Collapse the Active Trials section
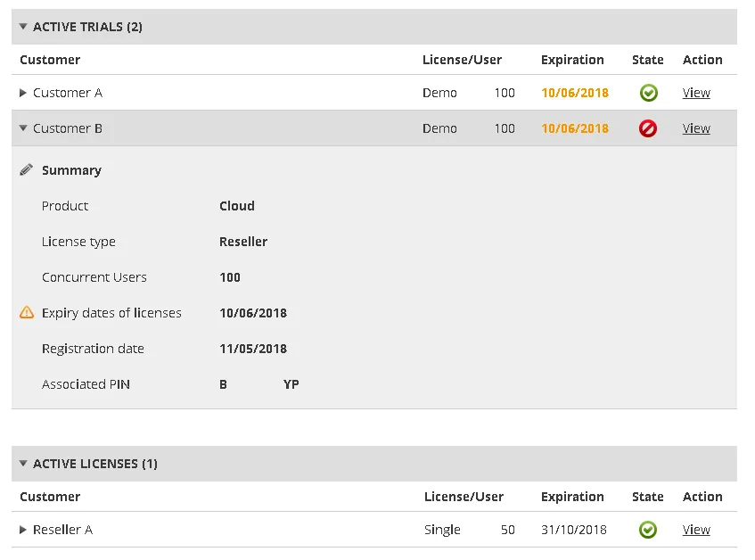Viewport: 755px width, 560px height. pyautogui.click(x=23, y=27)
